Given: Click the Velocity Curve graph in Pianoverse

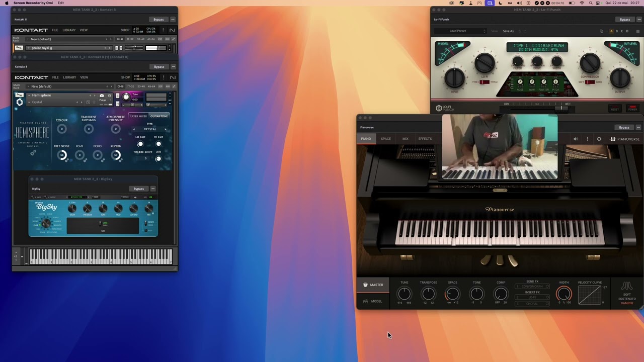Looking at the screenshot, I should point(589,295).
